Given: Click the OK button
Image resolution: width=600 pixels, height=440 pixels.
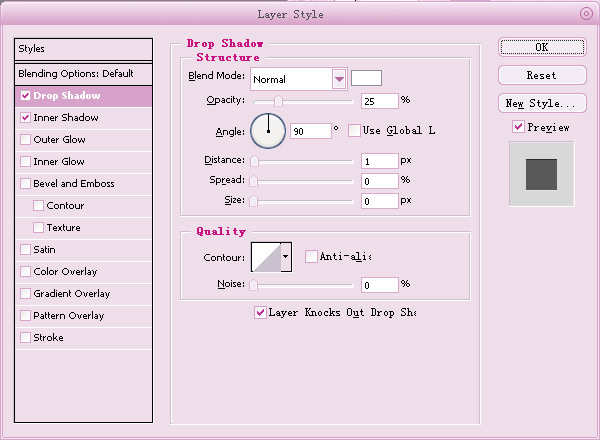Looking at the screenshot, I should pyautogui.click(x=542, y=47).
